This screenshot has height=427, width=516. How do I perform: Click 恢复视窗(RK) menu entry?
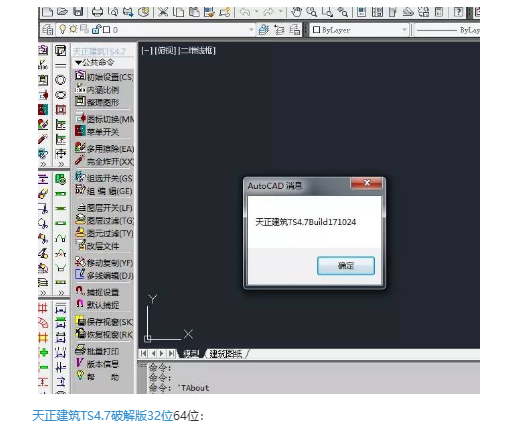pos(104,334)
